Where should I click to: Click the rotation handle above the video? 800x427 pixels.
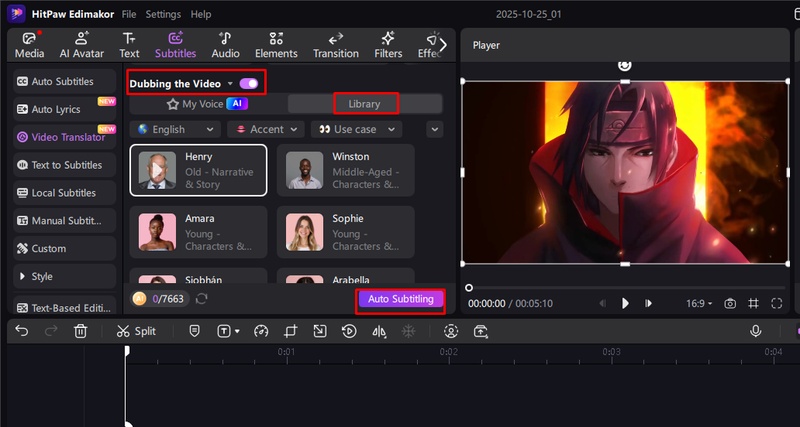(x=624, y=65)
